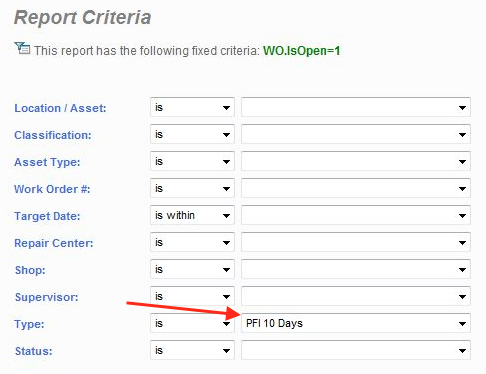Expand the Work Order # value dropdown
Image resolution: width=486 pixels, height=374 pixels.
(x=356, y=188)
